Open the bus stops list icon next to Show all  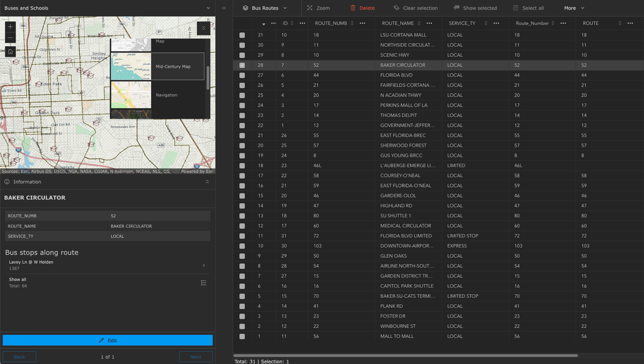203,282
